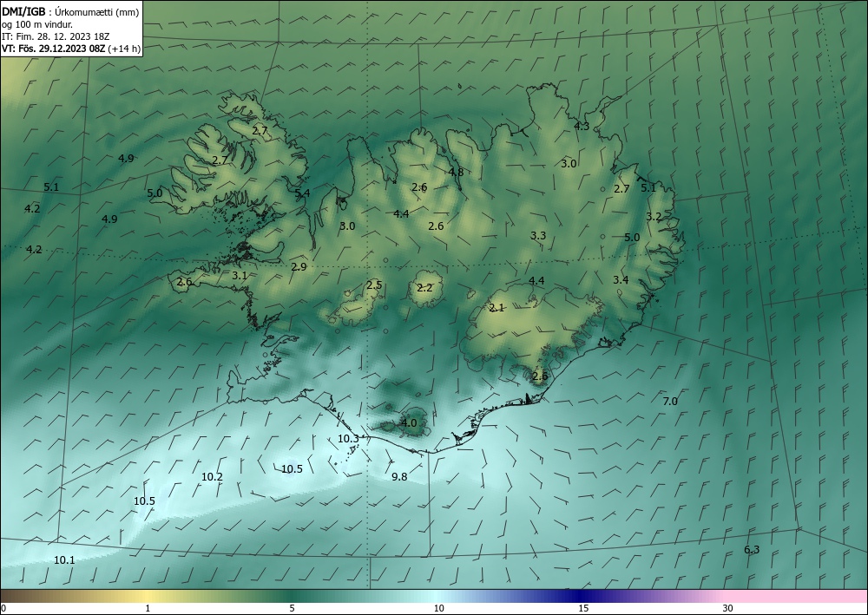This screenshot has width=868, height=615.
Task: Click the 4.8 value on the map
Action: click(456, 172)
